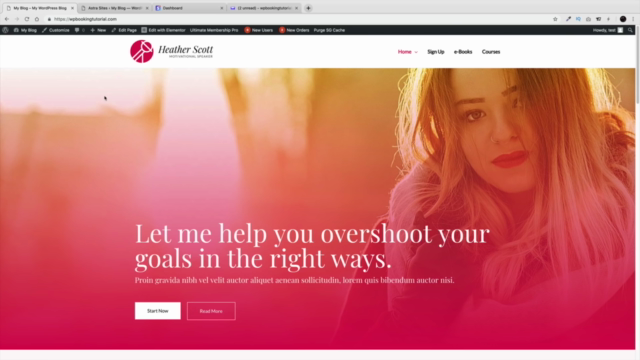Close the My Blog browser tab
The width and height of the screenshot is (640, 360).
tap(73, 8)
